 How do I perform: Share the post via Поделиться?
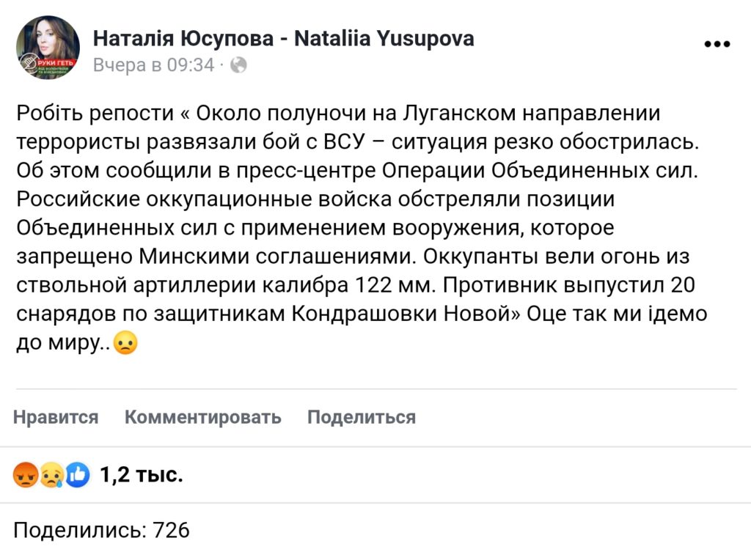pos(362,417)
